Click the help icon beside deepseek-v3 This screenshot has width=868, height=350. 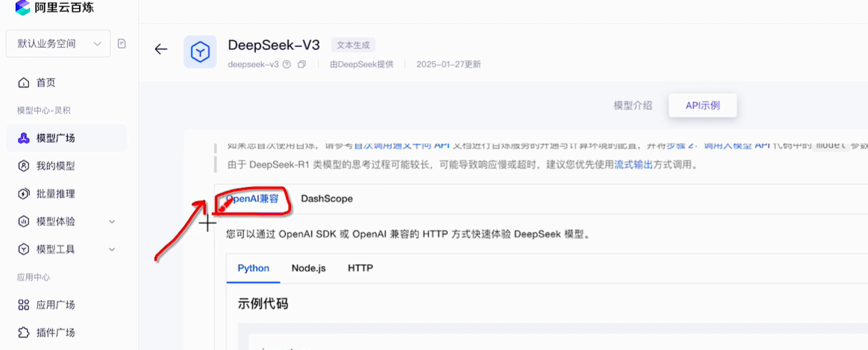point(287,64)
